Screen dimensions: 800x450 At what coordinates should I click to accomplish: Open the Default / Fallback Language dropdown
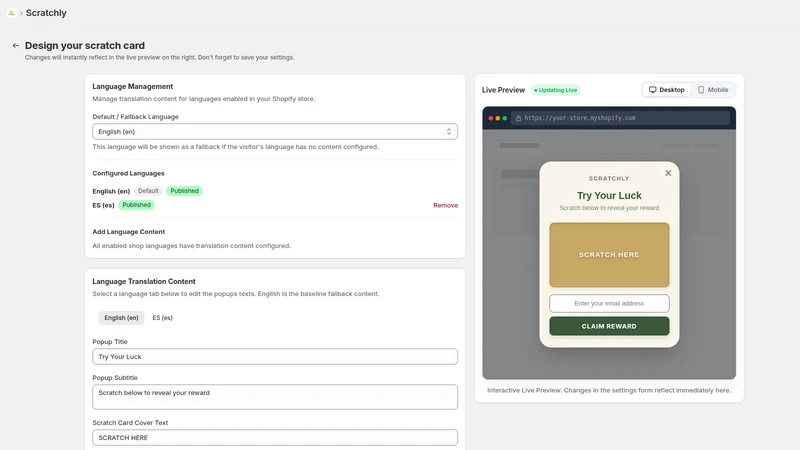click(274, 132)
